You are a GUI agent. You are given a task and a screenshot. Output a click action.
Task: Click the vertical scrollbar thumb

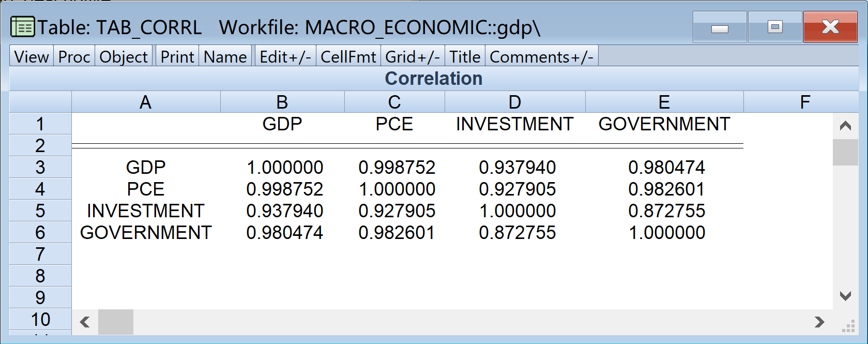[x=845, y=152]
